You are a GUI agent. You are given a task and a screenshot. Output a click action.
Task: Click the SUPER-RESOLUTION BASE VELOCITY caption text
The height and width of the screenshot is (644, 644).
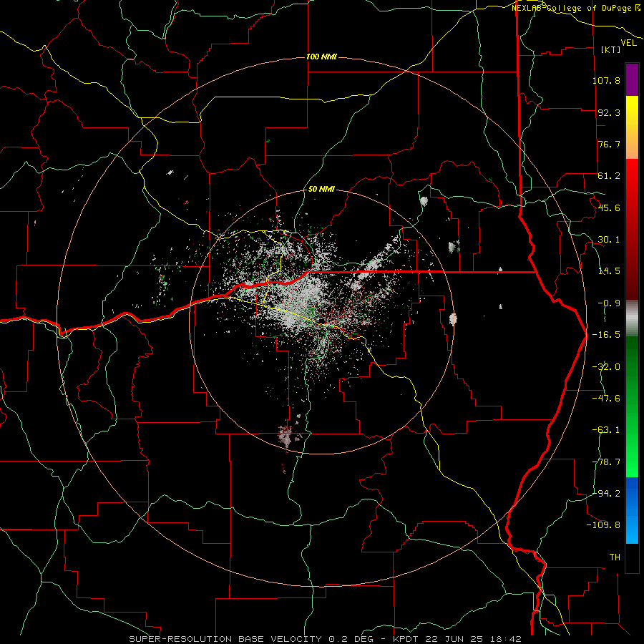coord(225,639)
